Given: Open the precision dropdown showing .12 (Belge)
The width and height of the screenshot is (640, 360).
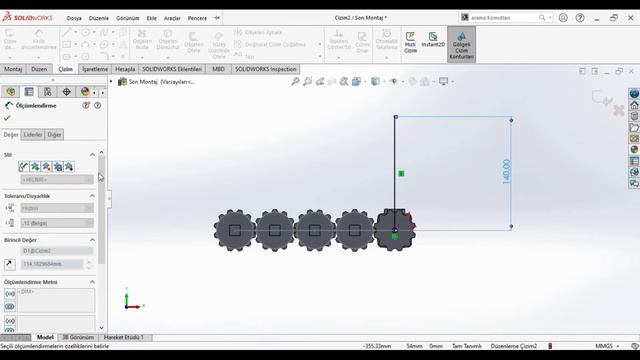Looking at the screenshot, I should [x=57, y=223].
